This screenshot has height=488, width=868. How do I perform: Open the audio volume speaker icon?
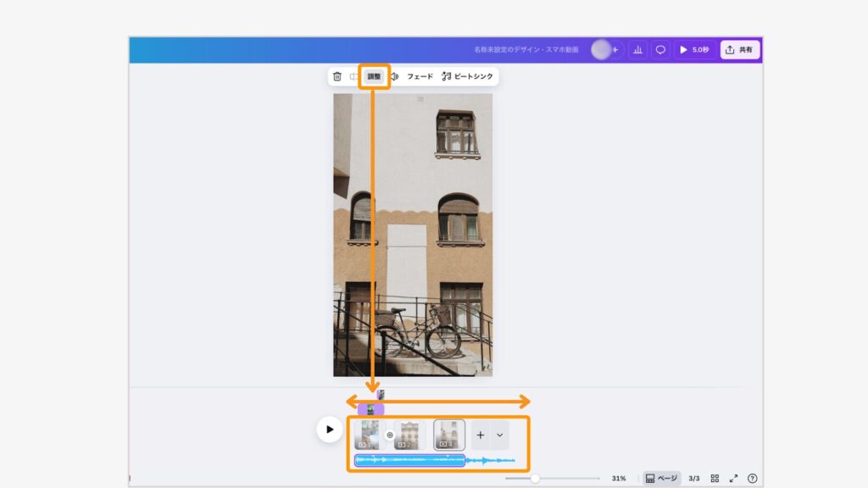point(394,76)
